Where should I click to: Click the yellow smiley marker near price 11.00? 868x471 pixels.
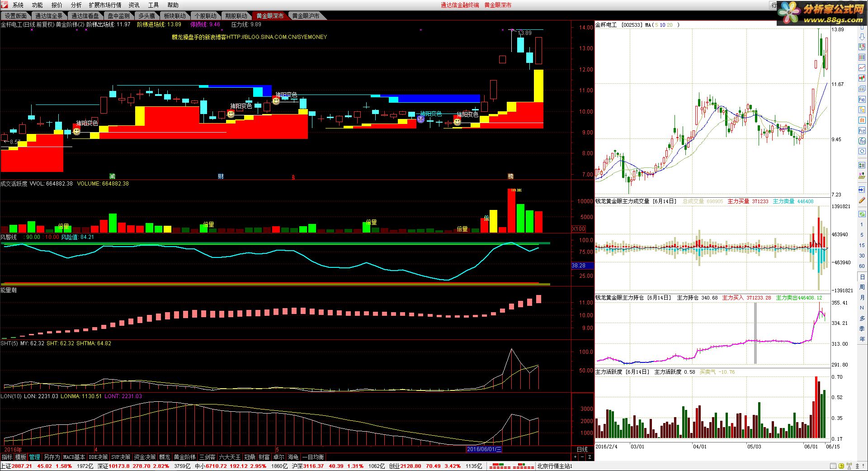276,100
